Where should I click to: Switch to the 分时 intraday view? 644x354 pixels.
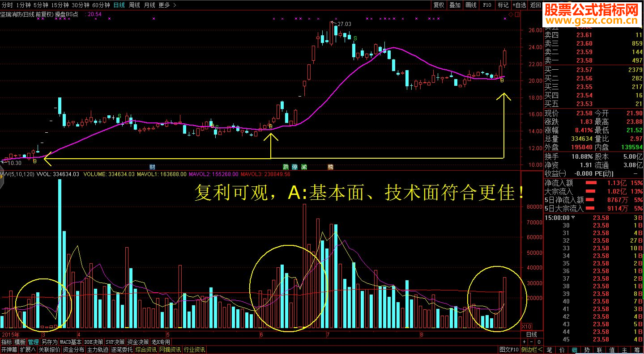tap(7, 5)
